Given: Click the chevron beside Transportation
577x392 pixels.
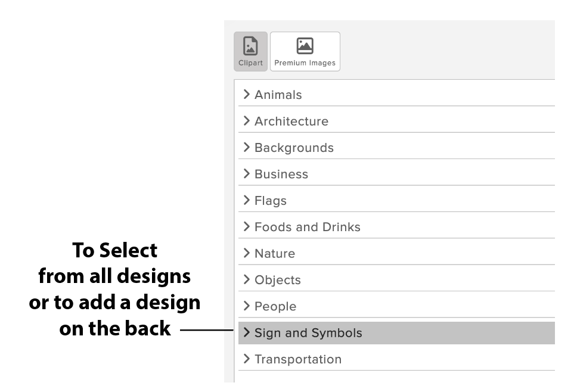Looking at the screenshot, I should pos(246,359).
